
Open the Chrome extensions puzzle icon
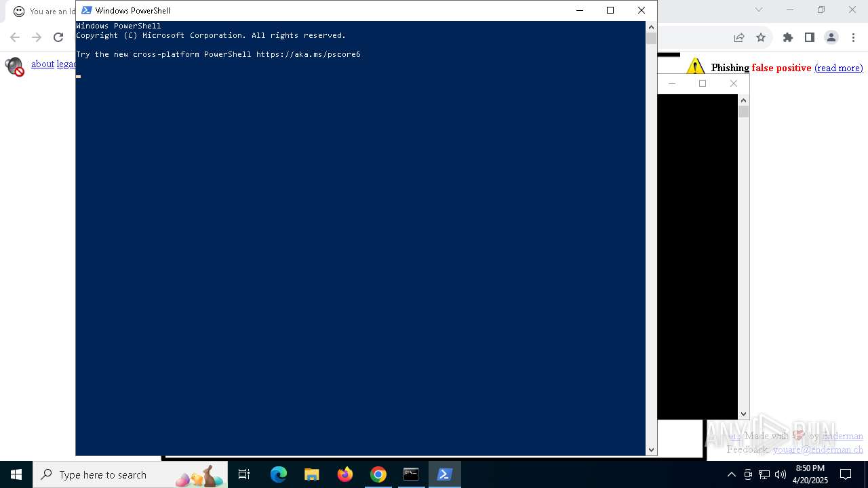click(x=788, y=37)
